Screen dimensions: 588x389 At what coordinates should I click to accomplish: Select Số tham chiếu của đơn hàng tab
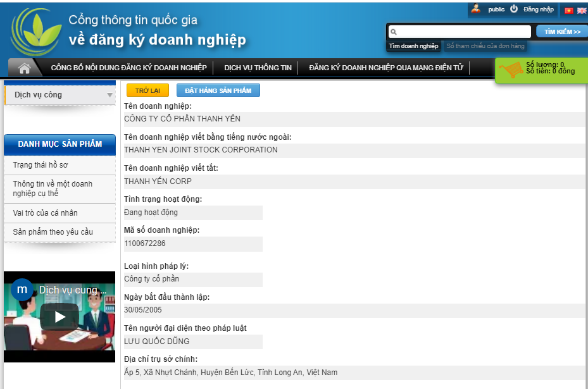(x=485, y=46)
